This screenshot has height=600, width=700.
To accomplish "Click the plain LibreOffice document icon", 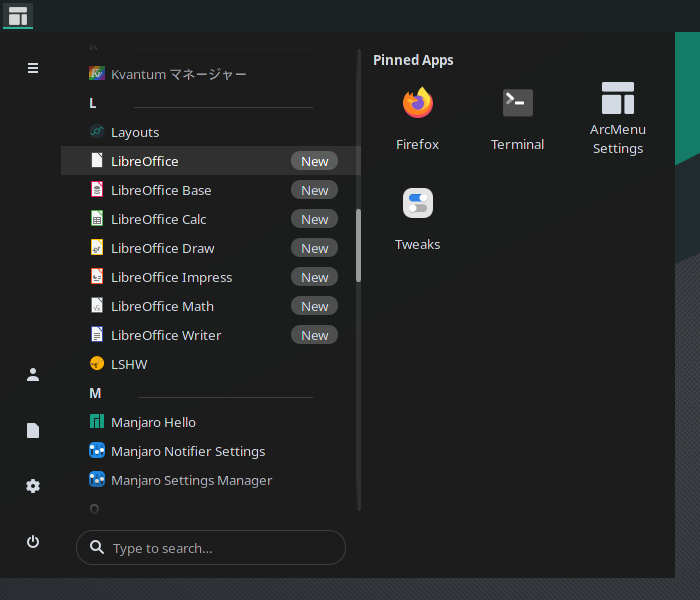I will point(97,160).
